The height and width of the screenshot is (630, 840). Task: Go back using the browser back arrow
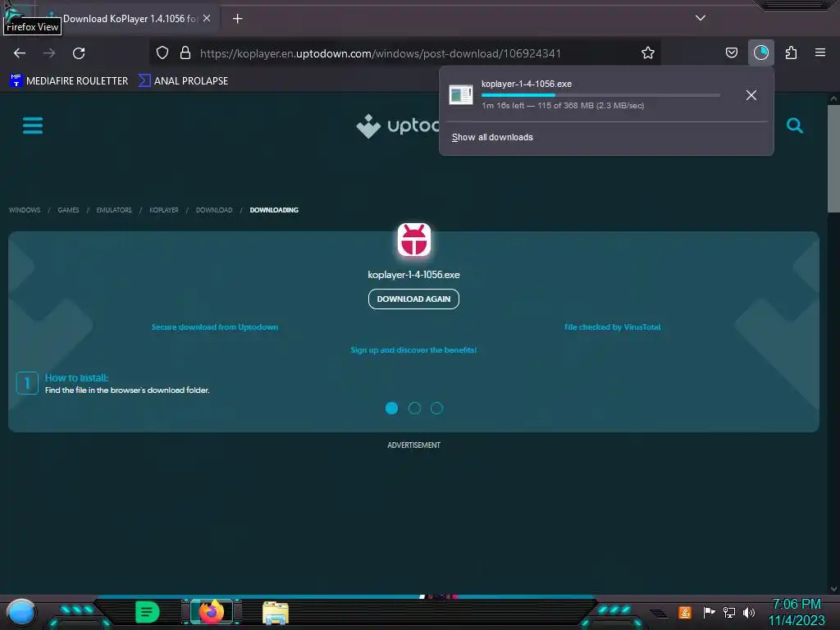(20, 53)
